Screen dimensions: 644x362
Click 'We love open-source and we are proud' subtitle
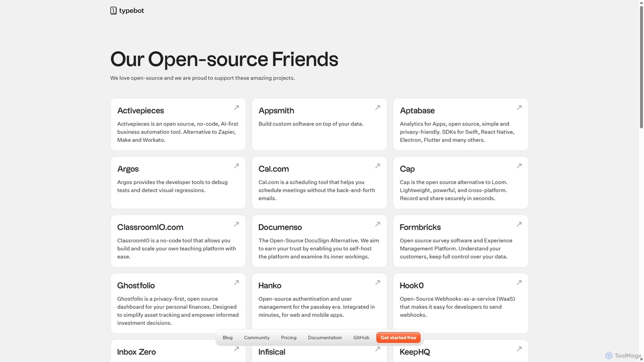[203, 78]
